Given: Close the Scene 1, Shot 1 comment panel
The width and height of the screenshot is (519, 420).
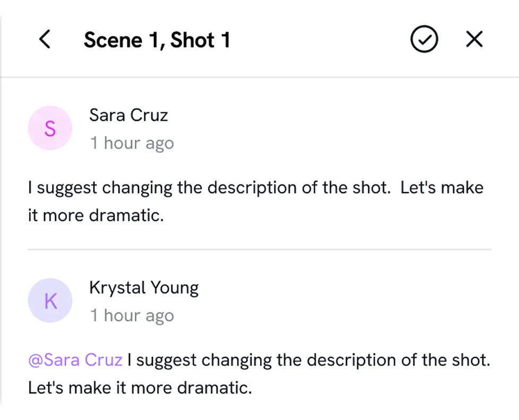Looking at the screenshot, I should click(x=474, y=39).
